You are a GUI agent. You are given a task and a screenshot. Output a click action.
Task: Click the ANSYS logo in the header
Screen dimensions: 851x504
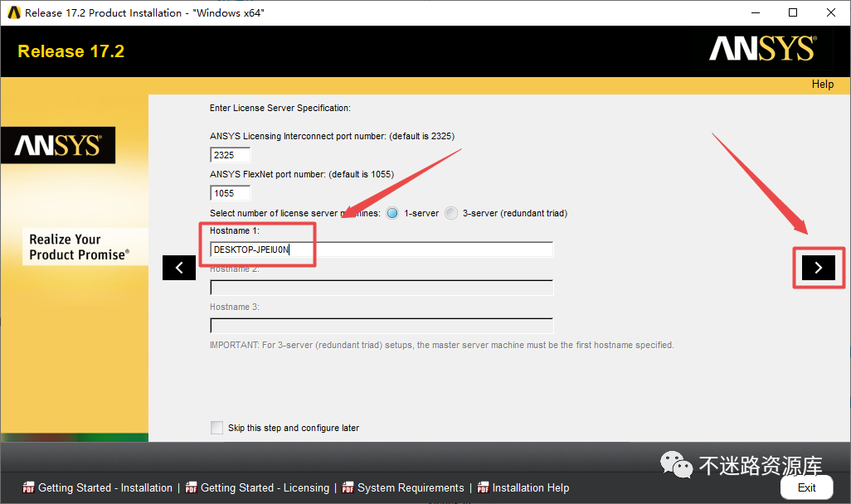[762, 48]
